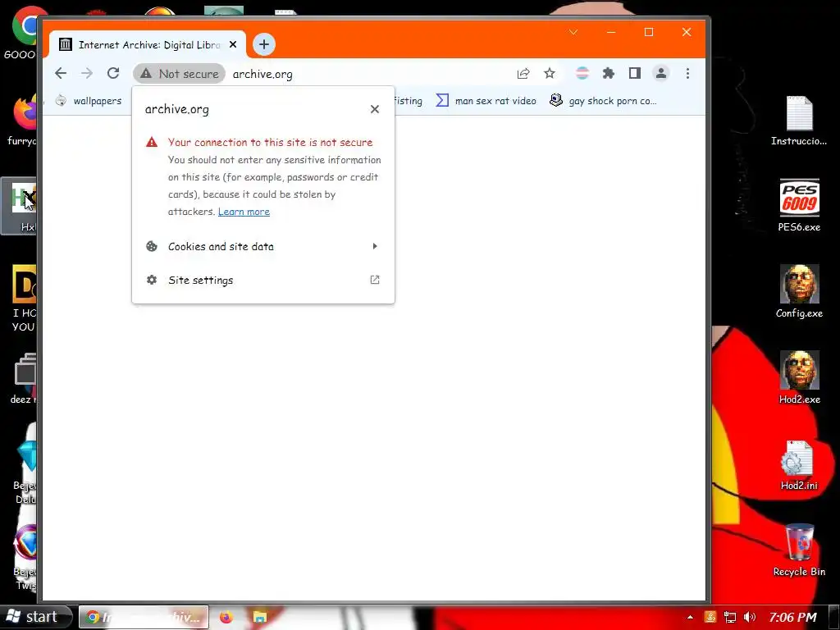Go back with the browser back arrow
The width and height of the screenshot is (840, 630).
(61, 73)
